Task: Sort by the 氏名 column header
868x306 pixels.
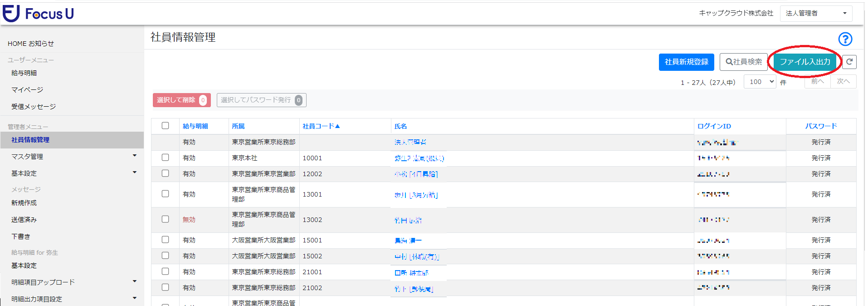Action: (x=400, y=126)
